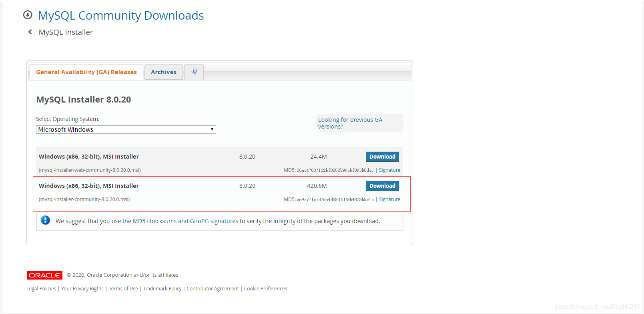Open Signature link for 420.6M installer
The image size is (644, 314).
pyautogui.click(x=389, y=199)
